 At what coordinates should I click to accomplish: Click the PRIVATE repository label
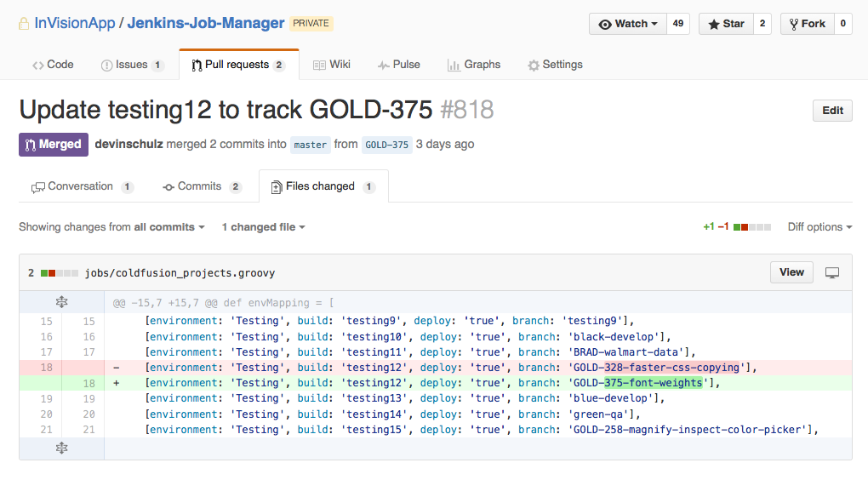coord(311,23)
